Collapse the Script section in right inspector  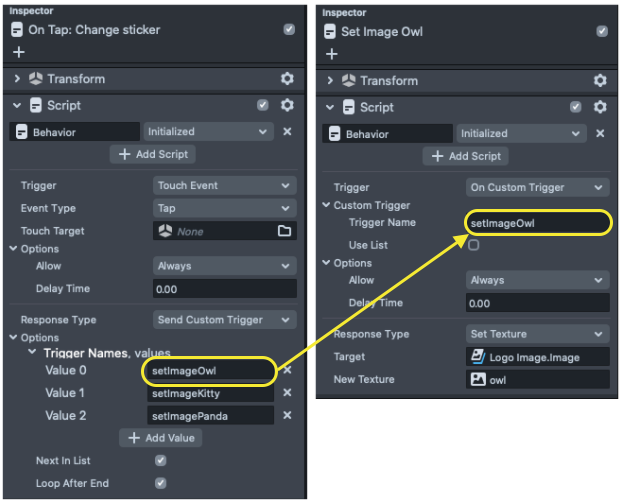(x=330, y=107)
